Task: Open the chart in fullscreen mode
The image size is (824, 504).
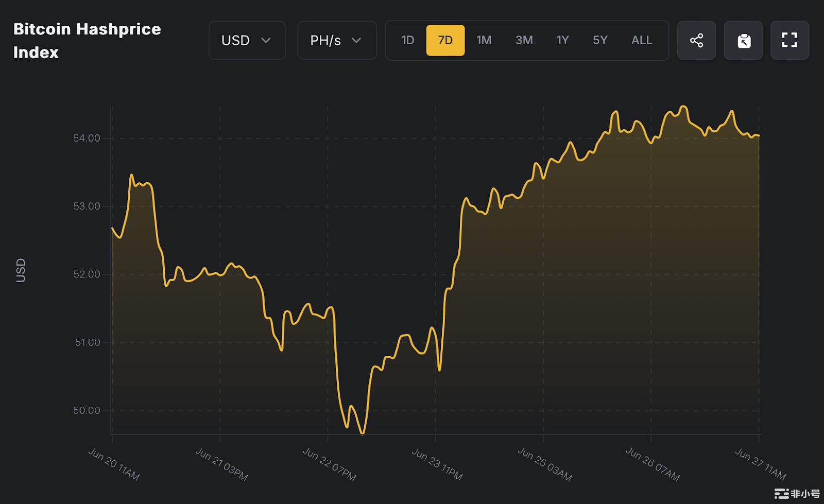Action: 789,40
